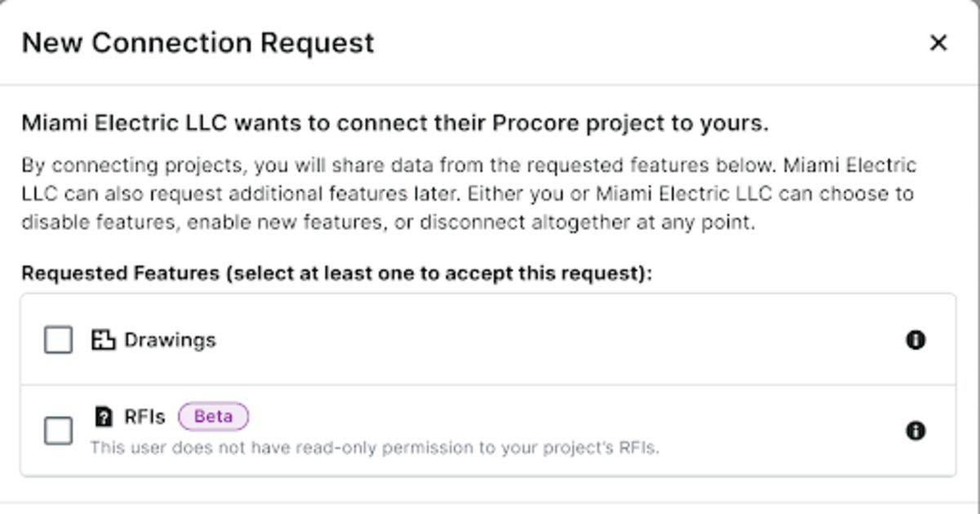
Task: Click the Drawings feature row
Action: pos(490,339)
